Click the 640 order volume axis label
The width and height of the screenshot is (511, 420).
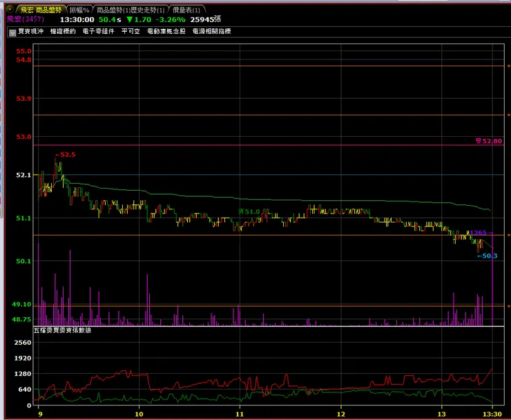25,390
